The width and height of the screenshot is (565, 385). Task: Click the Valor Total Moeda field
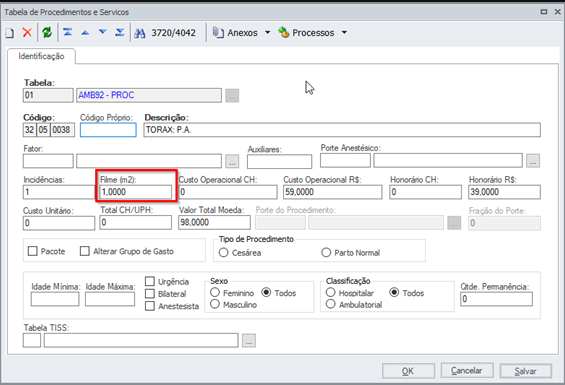pyautogui.click(x=214, y=222)
